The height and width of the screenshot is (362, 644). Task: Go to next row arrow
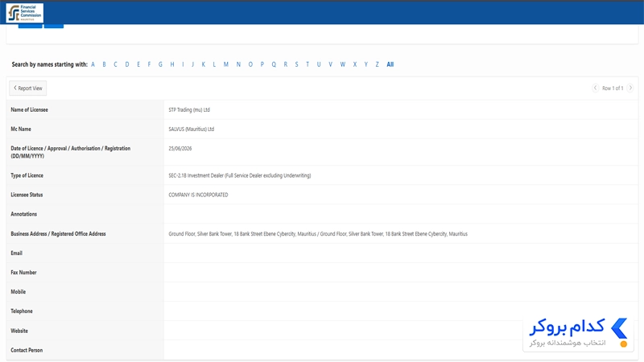(630, 88)
